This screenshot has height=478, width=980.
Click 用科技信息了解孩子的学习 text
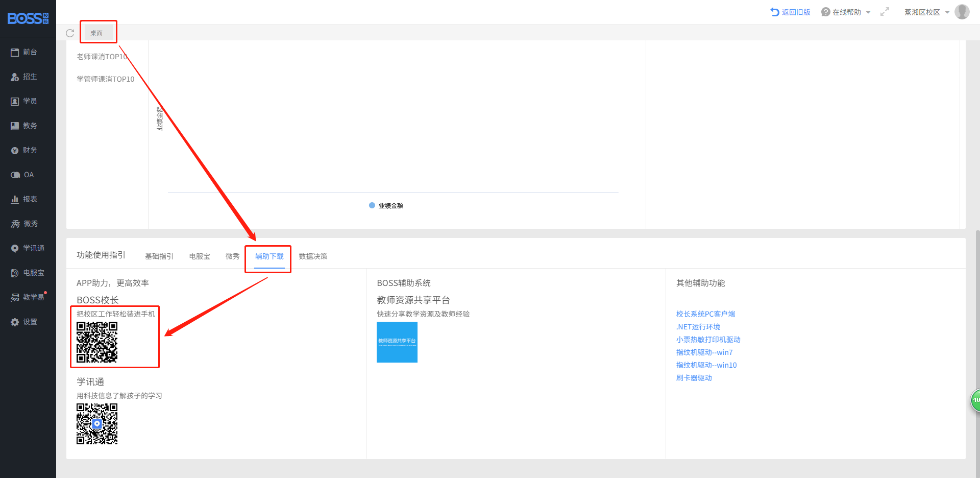tap(119, 396)
